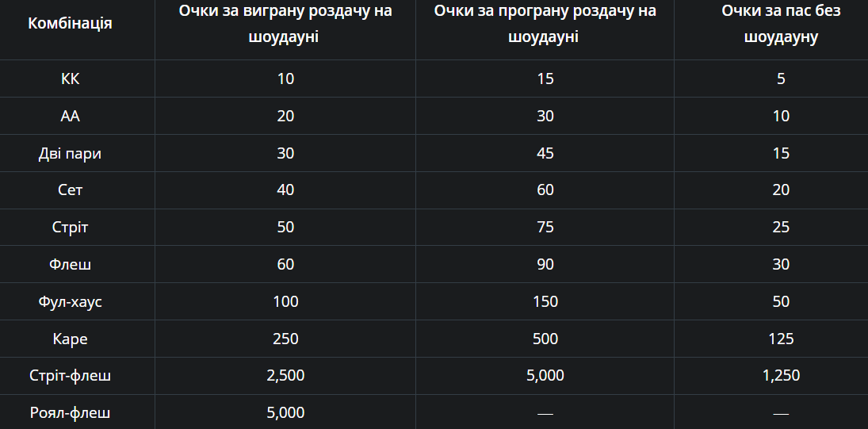
Task: Select the Роял-флеш row label
Action: pyautogui.click(x=70, y=413)
